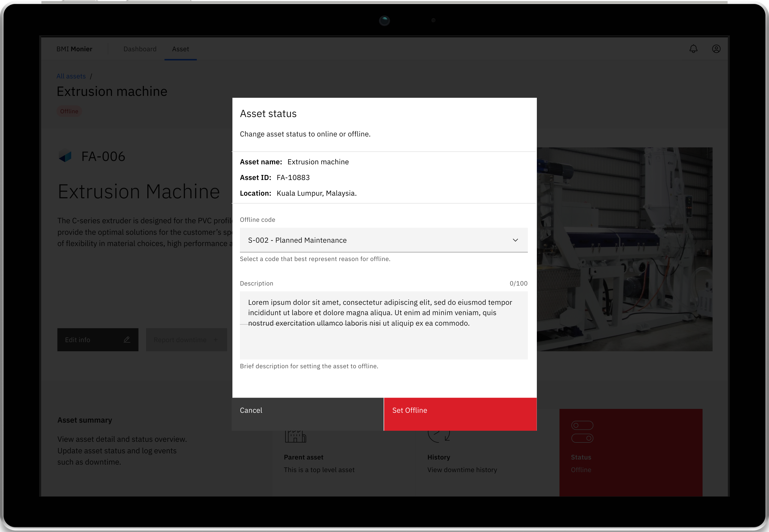Click the plus icon on Report downtime
Screen dimensions: 769x532
coord(216,340)
